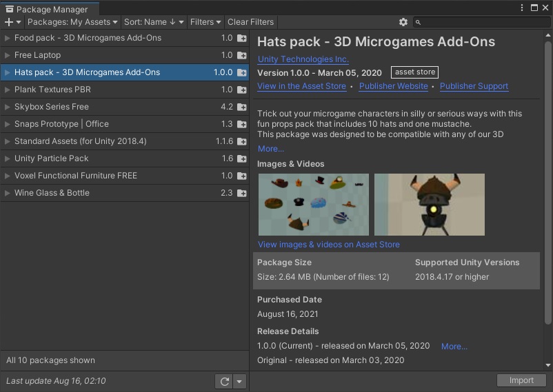Click the import icon for Standard Assets row
The image size is (553, 392).
click(x=241, y=141)
